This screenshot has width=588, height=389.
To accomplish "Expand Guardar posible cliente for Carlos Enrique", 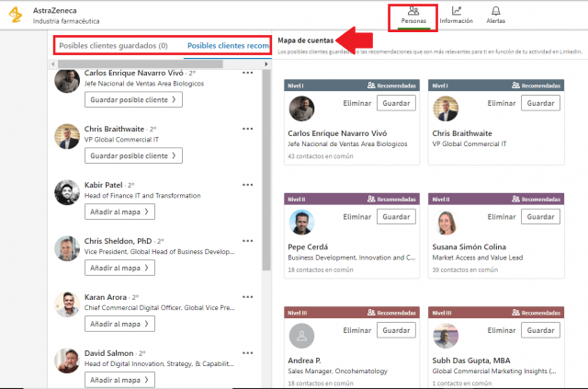I will click(133, 100).
